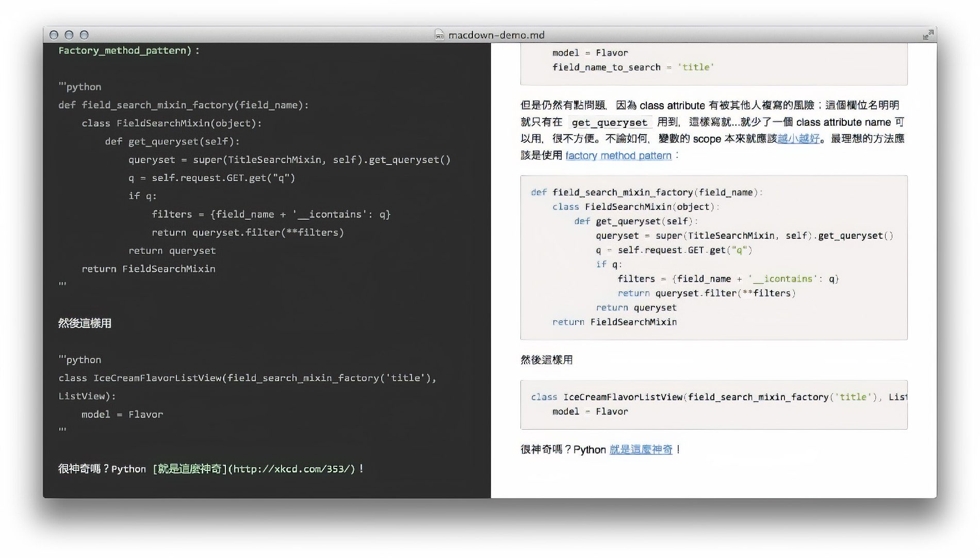
Task: Place cursor on def field_search_mixin_factory editor line
Action: pos(184,105)
